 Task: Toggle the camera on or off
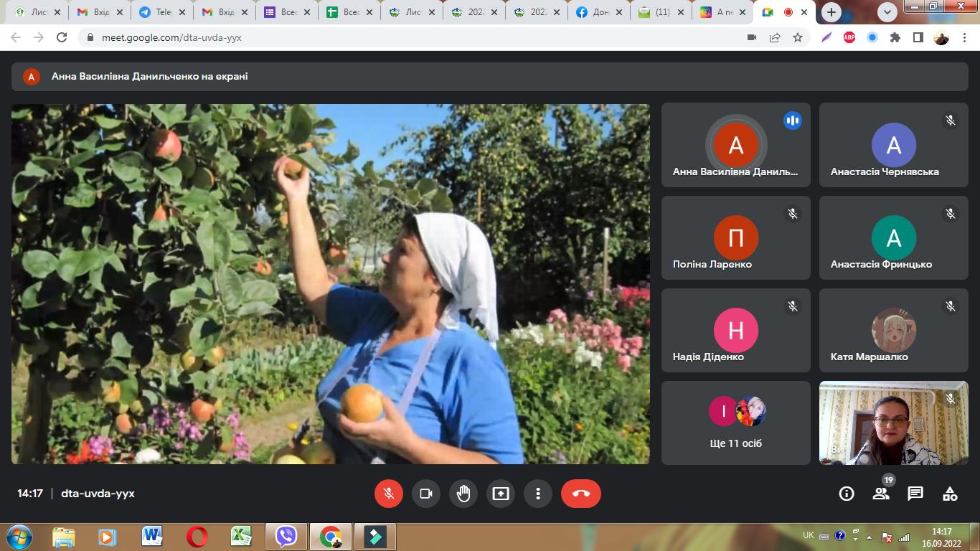(426, 494)
